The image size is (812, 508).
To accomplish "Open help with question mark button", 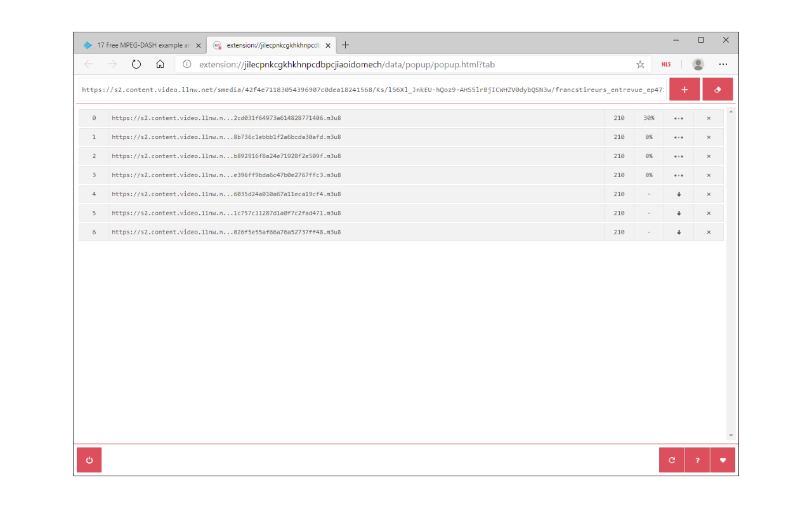I will tap(697, 460).
